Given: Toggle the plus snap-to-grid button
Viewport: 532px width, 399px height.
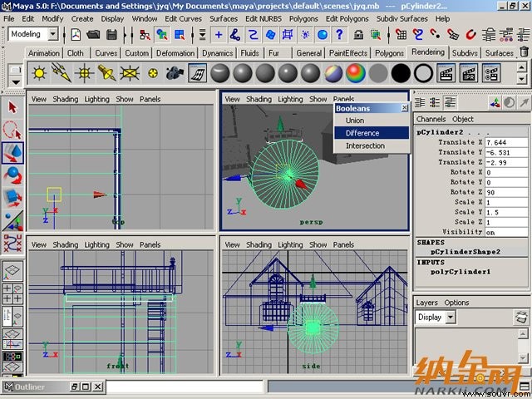Looking at the screenshot, I should coord(219,35).
